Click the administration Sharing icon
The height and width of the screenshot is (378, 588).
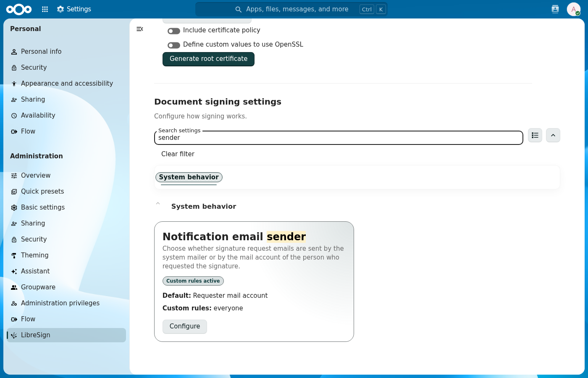pyautogui.click(x=14, y=223)
